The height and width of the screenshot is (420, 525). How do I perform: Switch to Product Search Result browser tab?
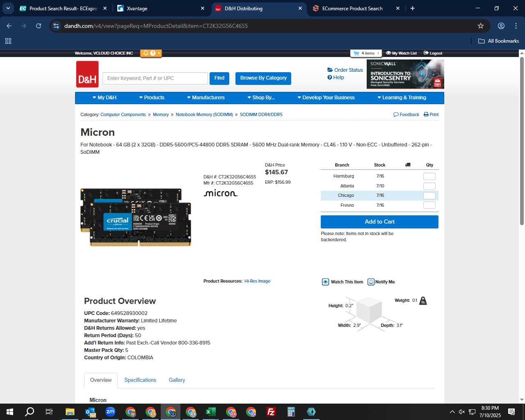63,8
